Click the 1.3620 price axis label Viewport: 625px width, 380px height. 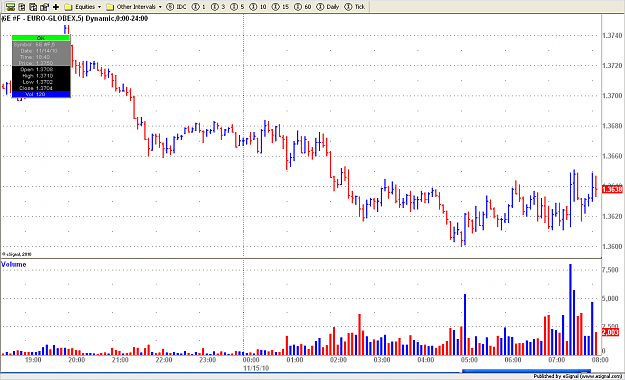[x=612, y=217]
